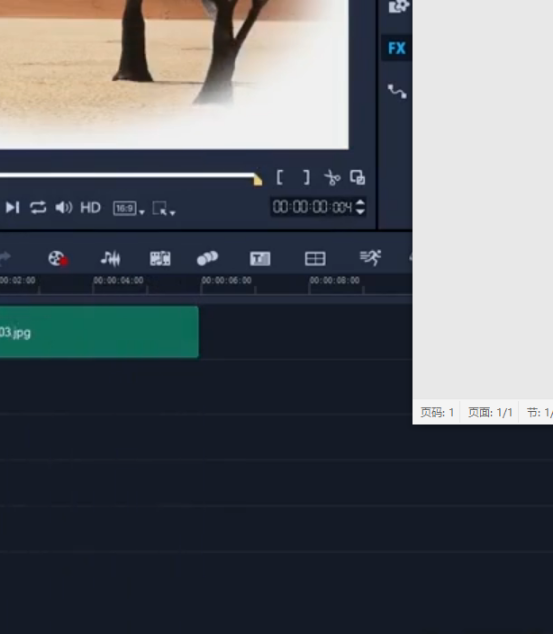Toggle repeat loop playback

(x=38, y=207)
